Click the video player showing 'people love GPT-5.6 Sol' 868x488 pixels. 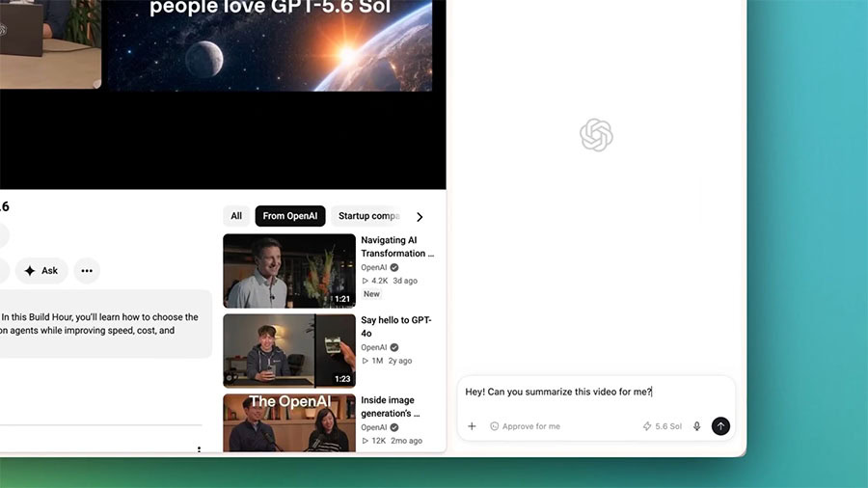(223, 95)
